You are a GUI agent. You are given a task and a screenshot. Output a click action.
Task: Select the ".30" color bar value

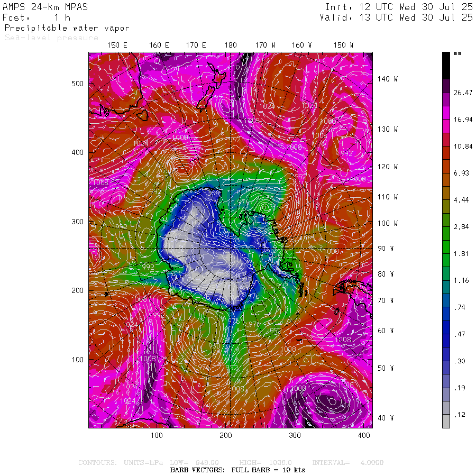(460, 361)
